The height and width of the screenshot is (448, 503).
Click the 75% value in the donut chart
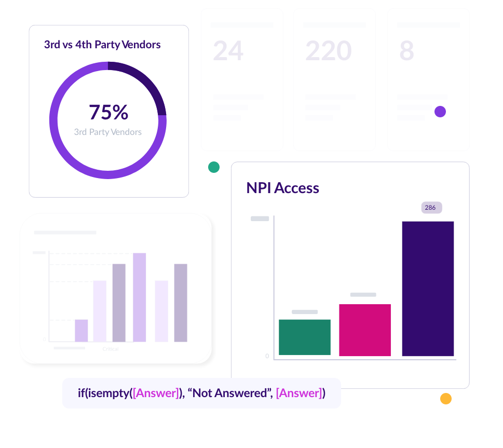coord(108,112)
